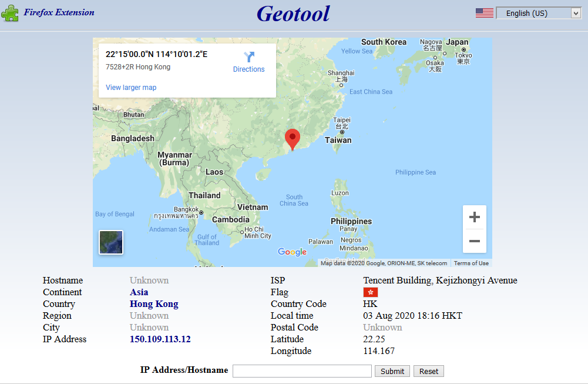Image resolution: width=588 pixels, height=384 pixels.
Task: Click the Bangladesh label on map
Action: pos(132,138)
